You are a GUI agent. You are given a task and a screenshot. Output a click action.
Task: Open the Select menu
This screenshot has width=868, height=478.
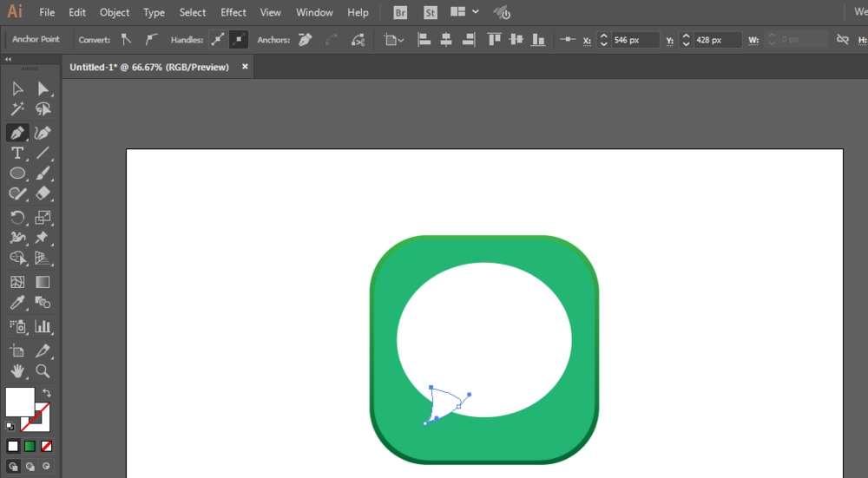(x=193, y=12)
